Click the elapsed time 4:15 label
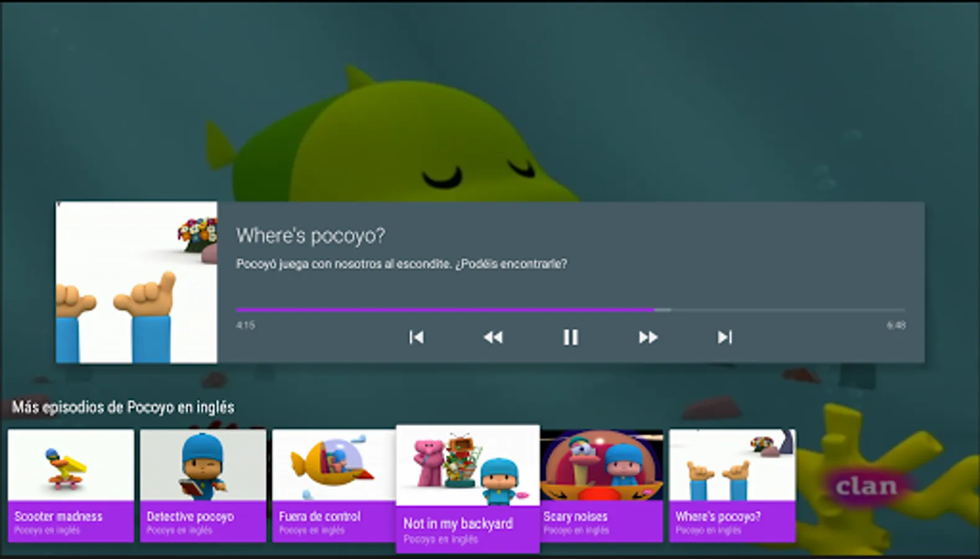 245,325
